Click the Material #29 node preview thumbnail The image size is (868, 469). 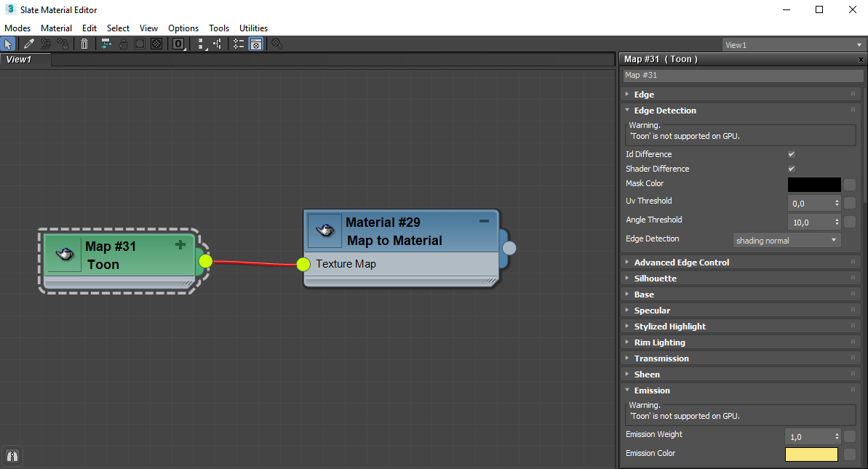[324, 230]
